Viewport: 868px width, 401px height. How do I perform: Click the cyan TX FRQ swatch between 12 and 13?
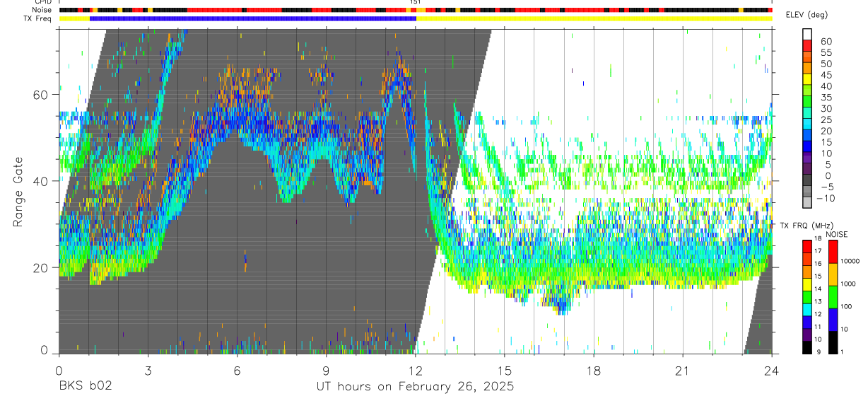pos(807,309)
